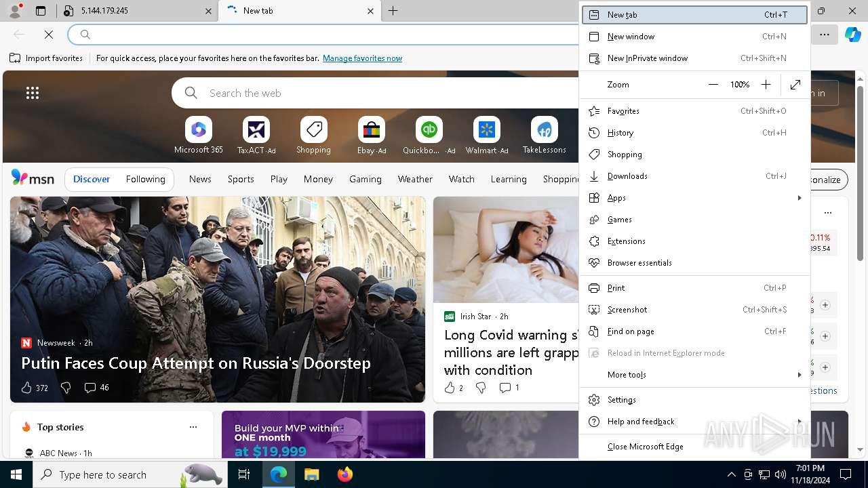The image size is (868, 488).
Task: Open File Explorer from the taskbar
Action: click(x=311, y=474)
